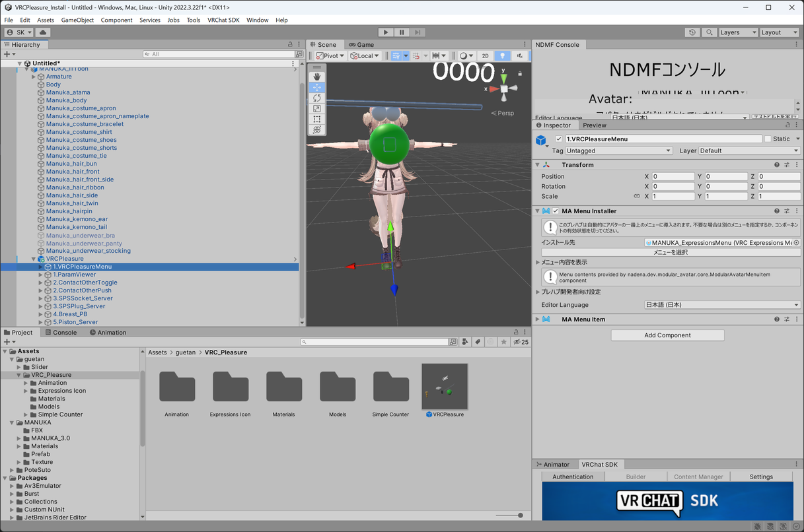Toggle scene lighting bulb button
This screenshot has width=804, height=532.
click(502, 56)
